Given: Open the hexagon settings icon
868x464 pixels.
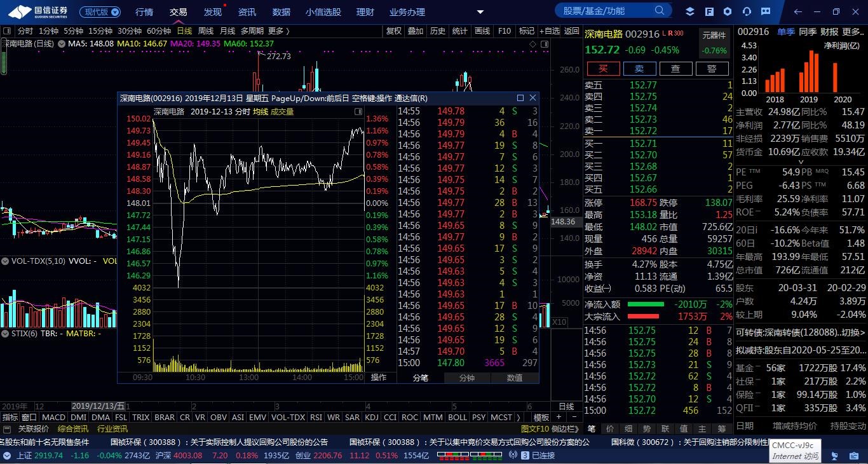Looking at the screenshot, I should click(728, 11).
